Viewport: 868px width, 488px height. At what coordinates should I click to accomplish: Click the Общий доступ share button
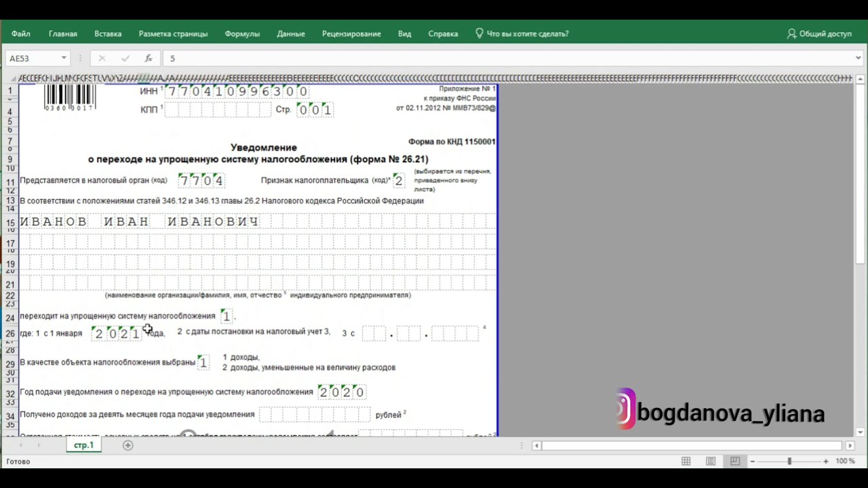click(x=819, y=33)
